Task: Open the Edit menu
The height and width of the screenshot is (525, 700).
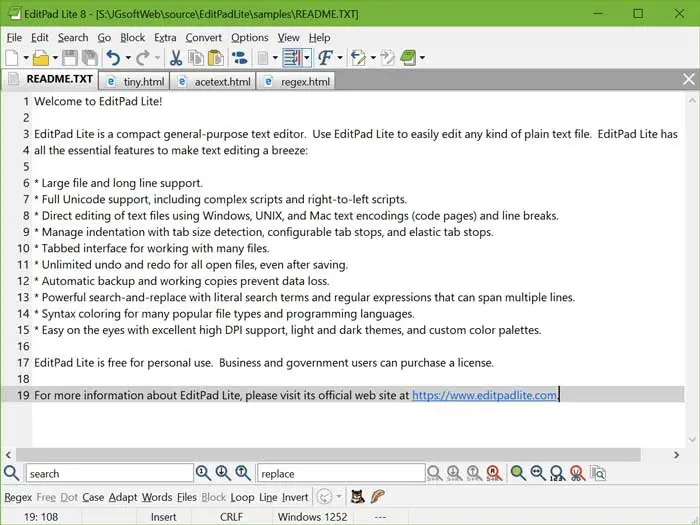Action: click(40, 38)
